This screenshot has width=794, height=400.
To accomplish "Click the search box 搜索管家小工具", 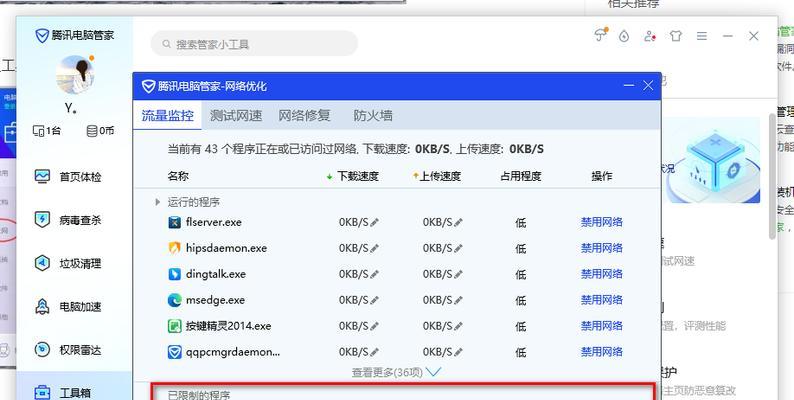I will click(254, 44).
